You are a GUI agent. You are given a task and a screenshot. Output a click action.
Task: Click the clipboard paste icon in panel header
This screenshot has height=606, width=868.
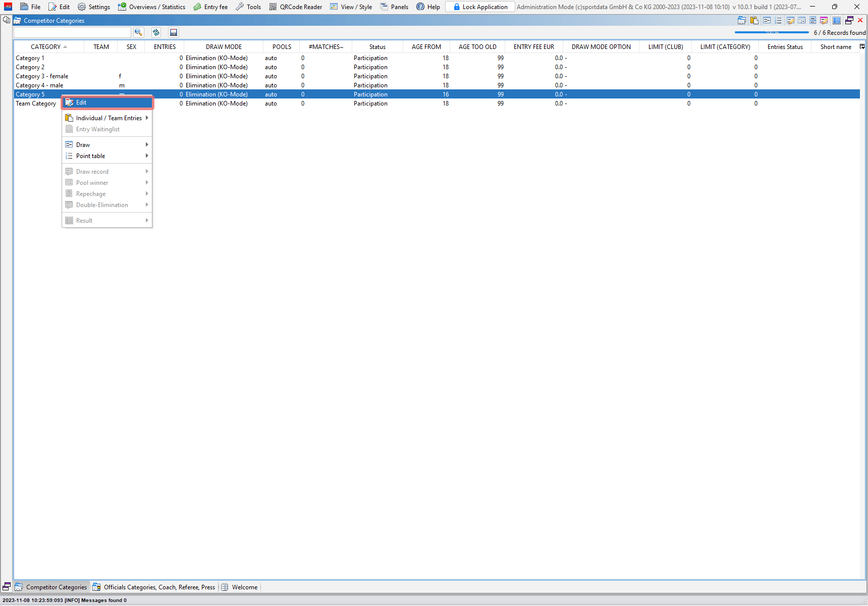pos(754,21)
